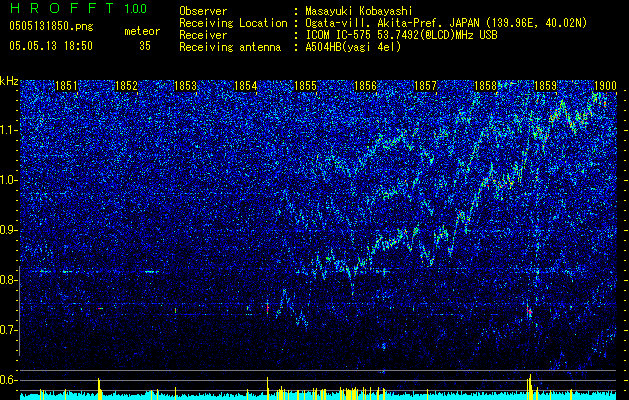Click the 1853 time marker

(186, 86)
